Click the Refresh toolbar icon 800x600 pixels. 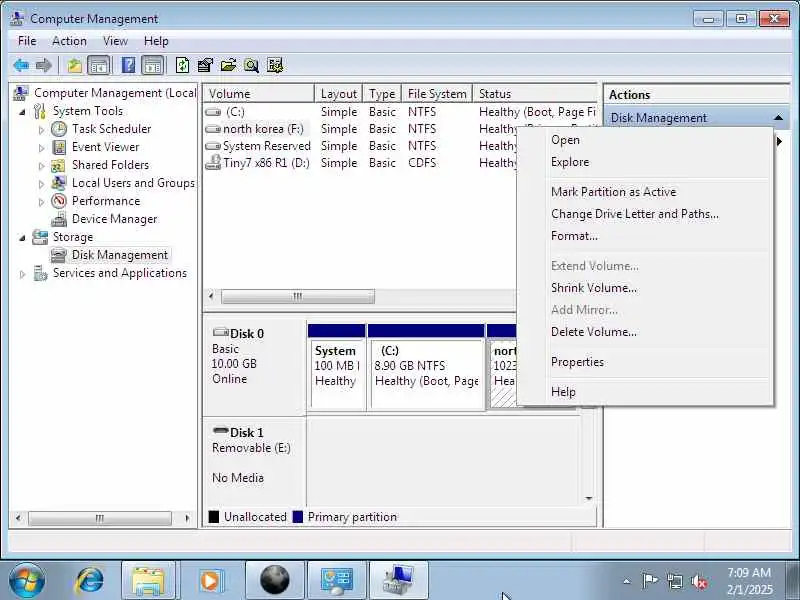(182, 65)
